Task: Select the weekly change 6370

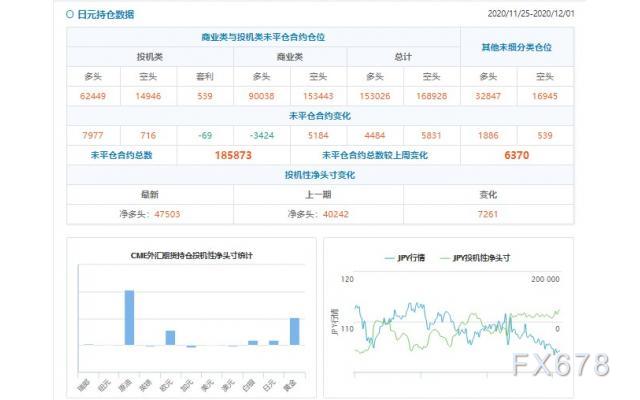Action: (x=517, y=155)
